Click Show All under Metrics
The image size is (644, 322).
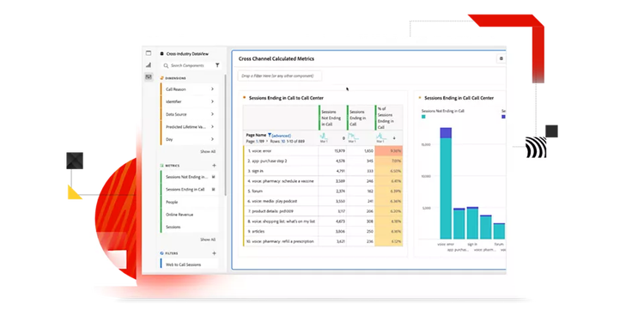208,240
